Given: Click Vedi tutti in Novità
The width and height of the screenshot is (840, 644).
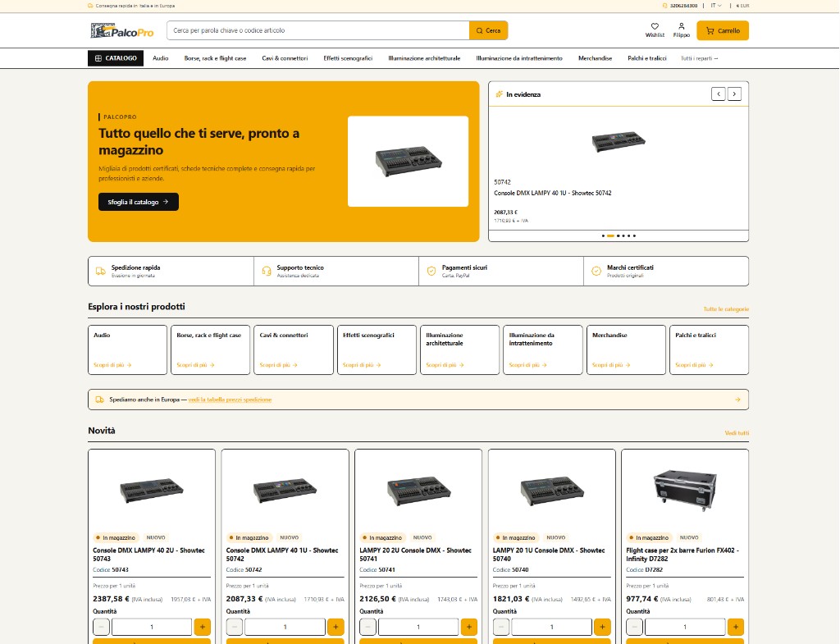Looking at the screenshot, I should pos(737,433).
